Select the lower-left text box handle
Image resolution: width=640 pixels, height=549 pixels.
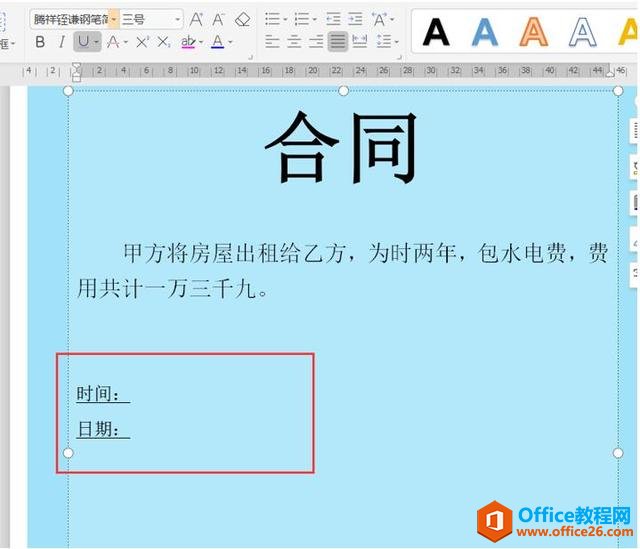click(68, 453)
